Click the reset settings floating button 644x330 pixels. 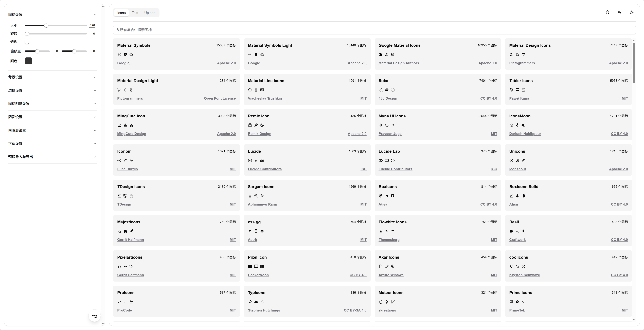coord(95,316)
